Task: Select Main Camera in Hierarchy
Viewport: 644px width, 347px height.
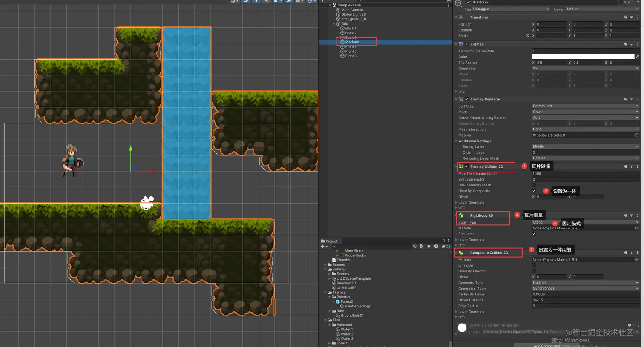Action: [x=352, y=10]
